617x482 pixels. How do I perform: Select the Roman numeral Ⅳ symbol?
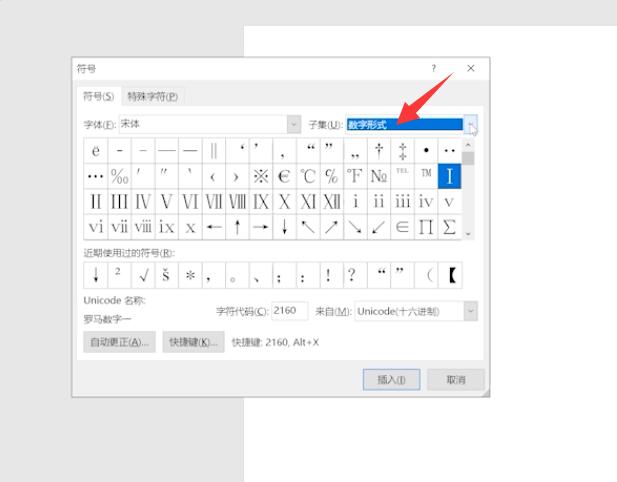tap(143, 201)
